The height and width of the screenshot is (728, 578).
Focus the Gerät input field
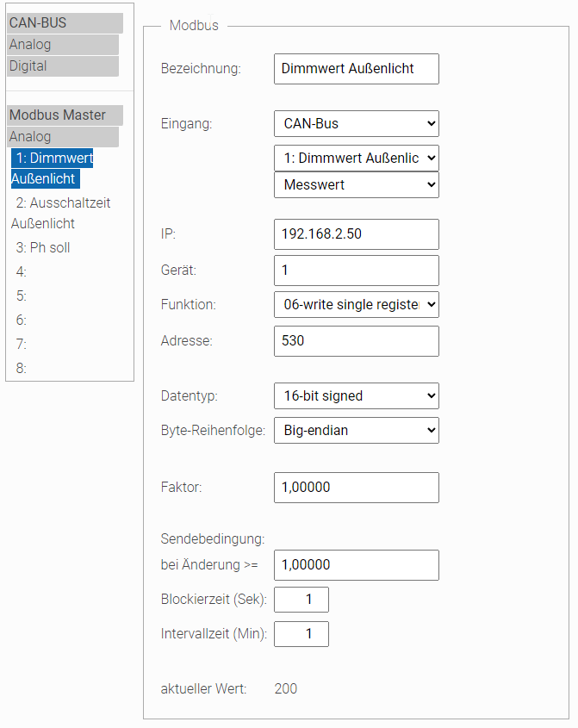(x=356, y=271)
